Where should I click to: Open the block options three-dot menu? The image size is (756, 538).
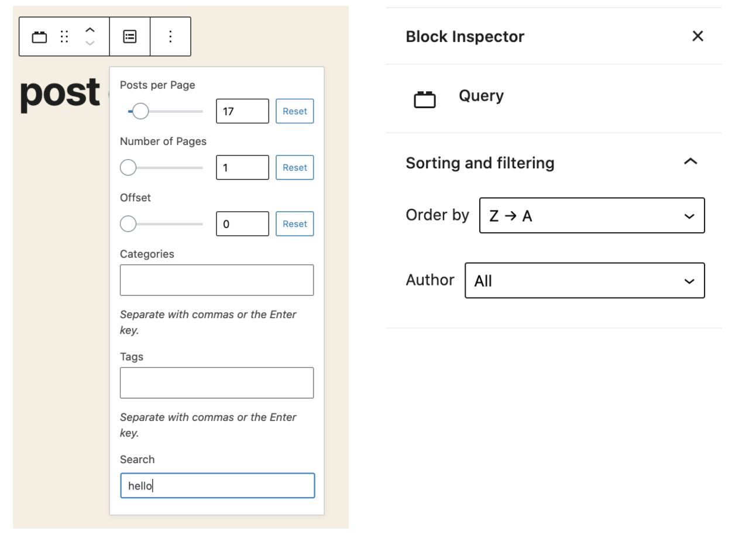(170, 37)
